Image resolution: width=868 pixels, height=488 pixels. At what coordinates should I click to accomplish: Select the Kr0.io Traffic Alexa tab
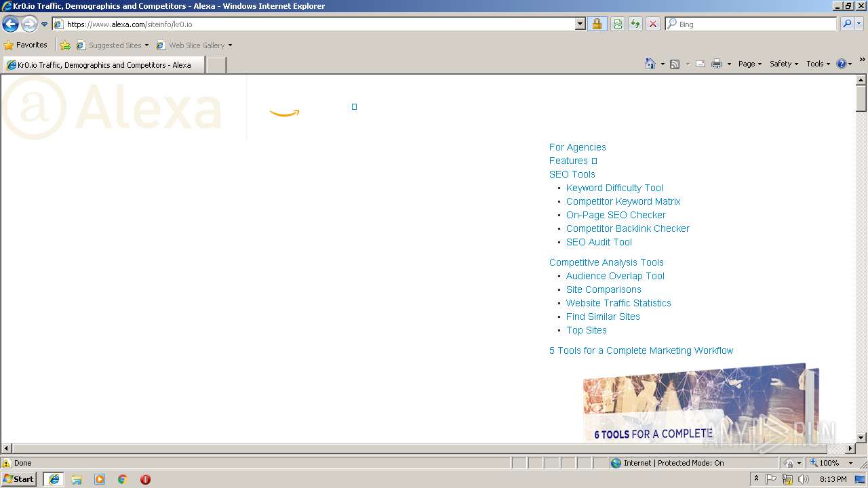[103, 65]
